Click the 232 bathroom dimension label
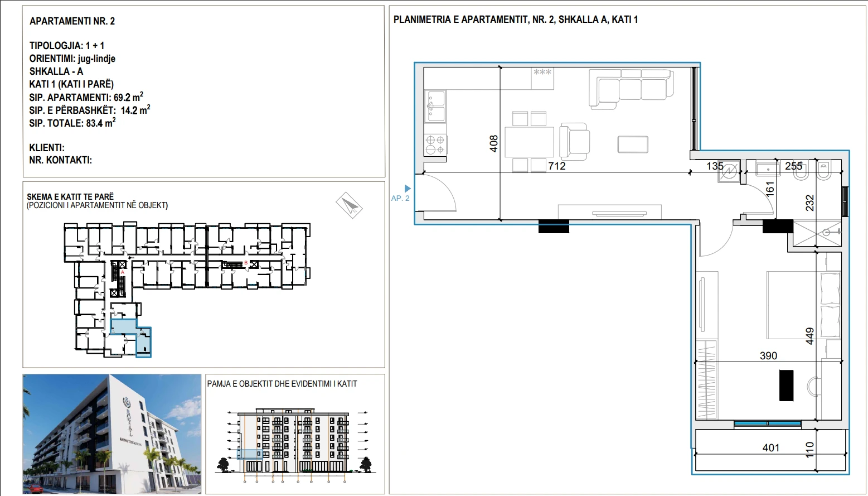Viewport: 868px width, 496px height. tap(809, 203)
